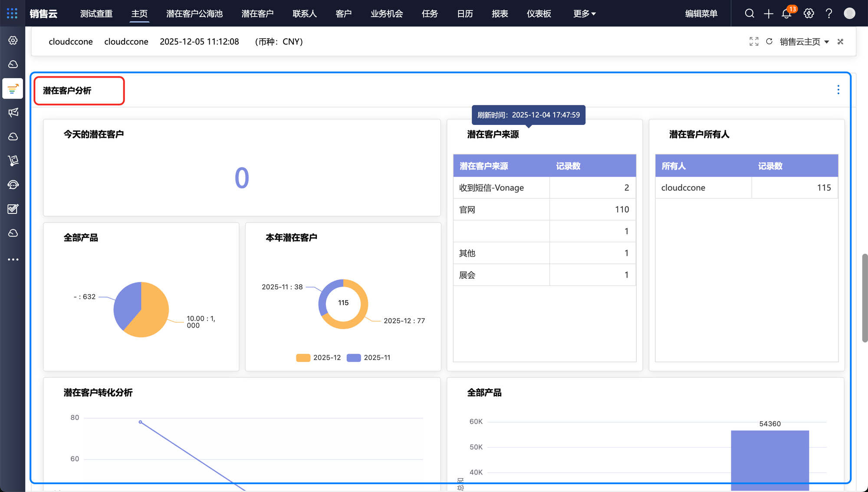Open the sidebar headset service icon
868x492 pixels.
point(13,185)
